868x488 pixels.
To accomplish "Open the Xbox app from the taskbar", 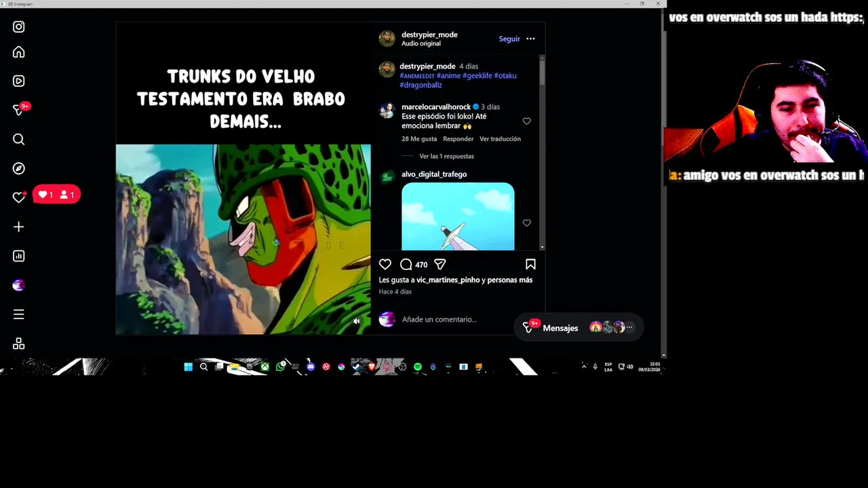I will (x=265, y=367).
